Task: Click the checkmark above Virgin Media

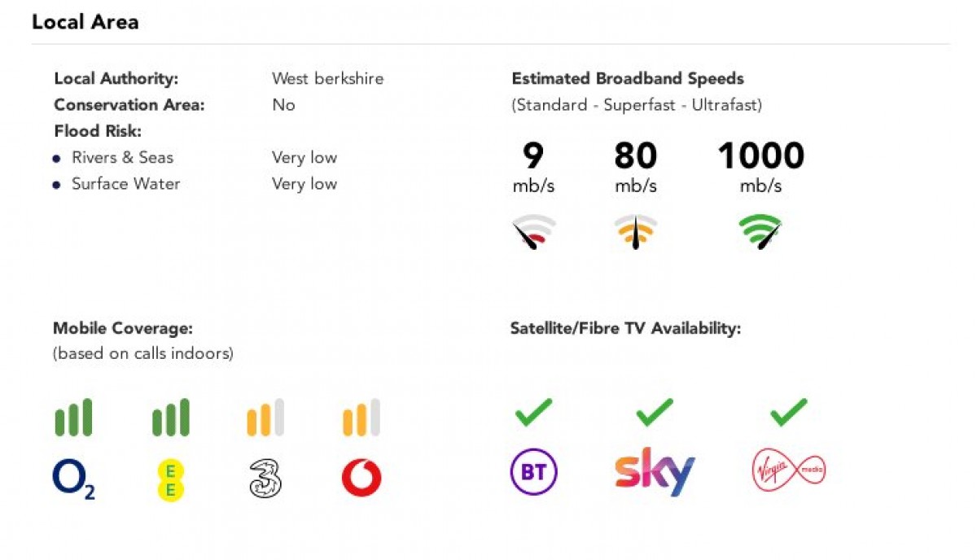Action: click(x=788, y=412)
